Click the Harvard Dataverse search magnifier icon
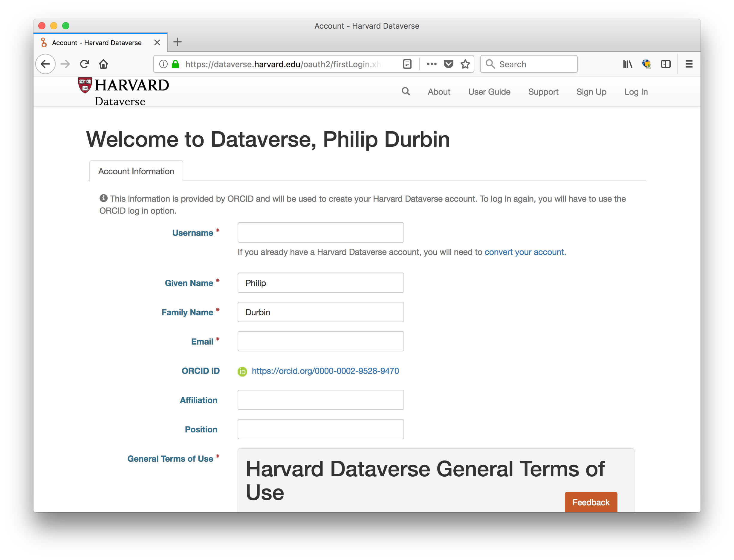 [x=406, y=91]
